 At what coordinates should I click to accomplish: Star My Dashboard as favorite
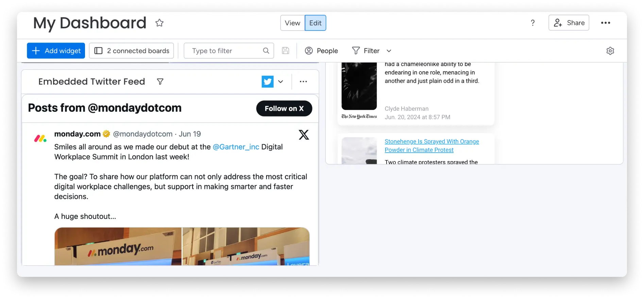pyautogui.click(x=159, y=23)
